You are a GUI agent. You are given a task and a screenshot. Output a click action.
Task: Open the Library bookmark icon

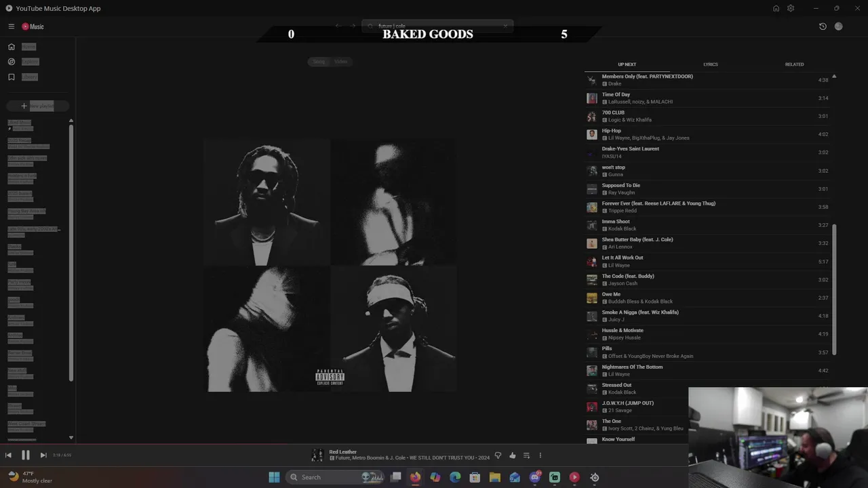click(x=12, y=77)
